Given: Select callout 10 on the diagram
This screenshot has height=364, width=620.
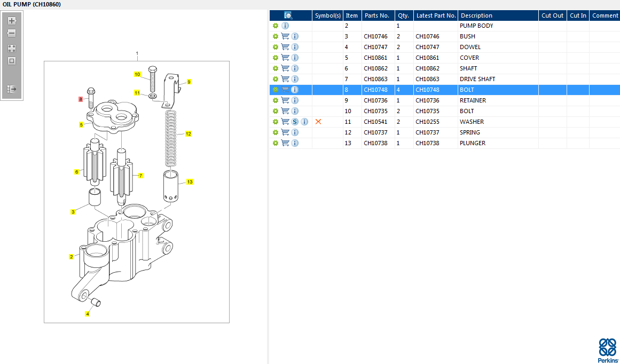Looking at the screenshot, I should coord(137,74).
